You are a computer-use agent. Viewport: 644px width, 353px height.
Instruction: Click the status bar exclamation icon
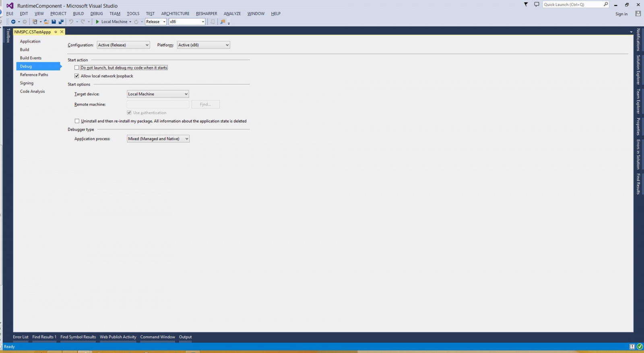632,347
